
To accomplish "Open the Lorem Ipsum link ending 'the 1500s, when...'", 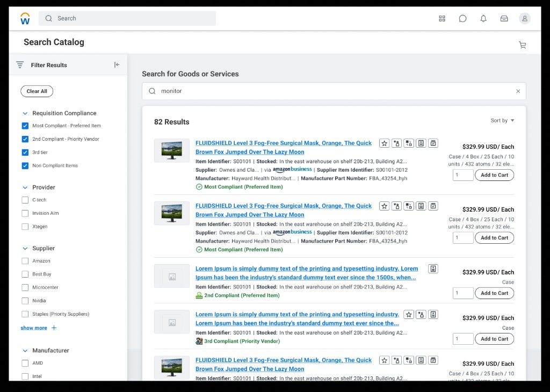I will [307, 273].
